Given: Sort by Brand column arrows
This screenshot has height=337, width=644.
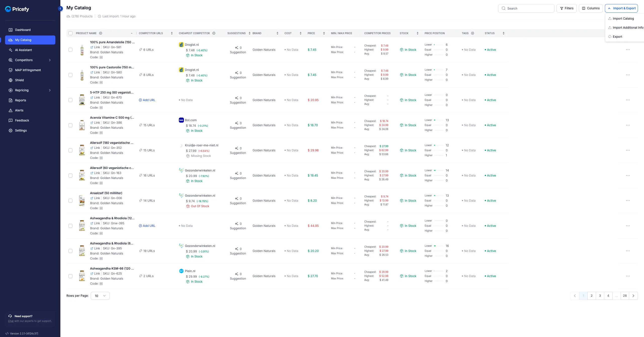Looking at the screenshot, I should tap(277, 33).
